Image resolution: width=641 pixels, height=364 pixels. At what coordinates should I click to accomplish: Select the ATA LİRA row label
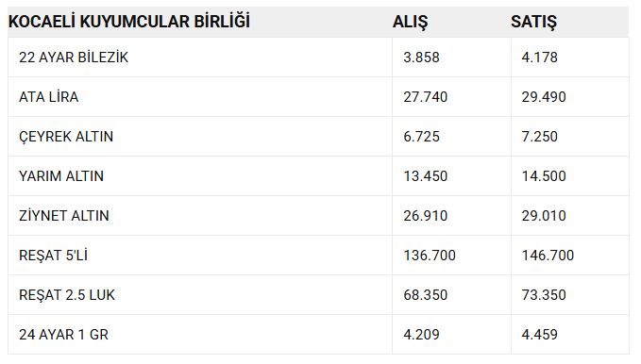[49, 97]
